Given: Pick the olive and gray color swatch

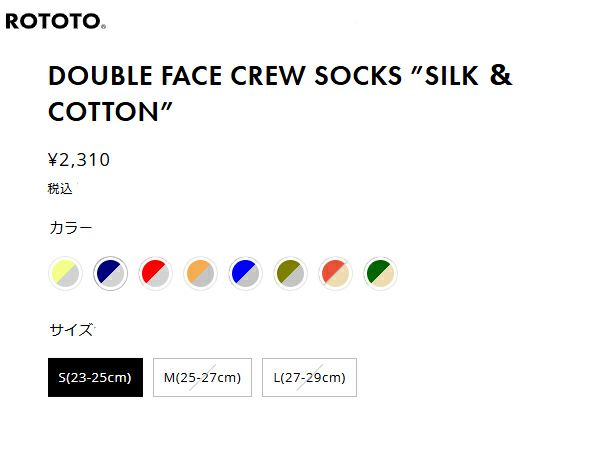Looking at the screenshot, I should (290, 272).
